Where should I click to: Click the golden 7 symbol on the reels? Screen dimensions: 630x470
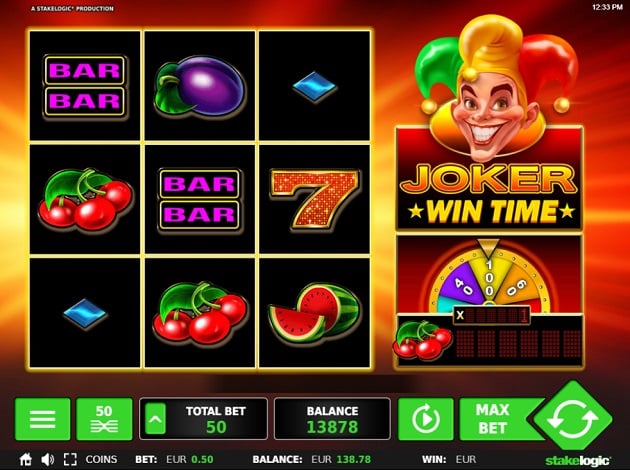pos(315,198)
